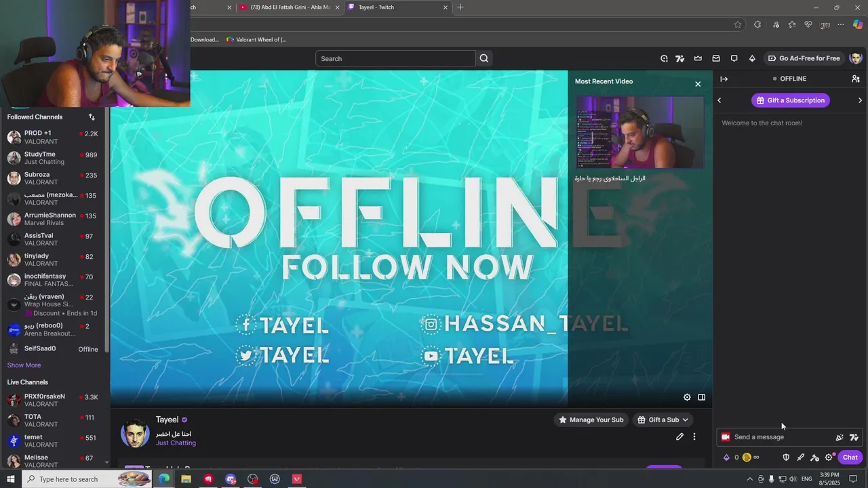Screen dimensions: 868x488
Task: Click the Get Bits diamond icon in header
Action: 752,58
